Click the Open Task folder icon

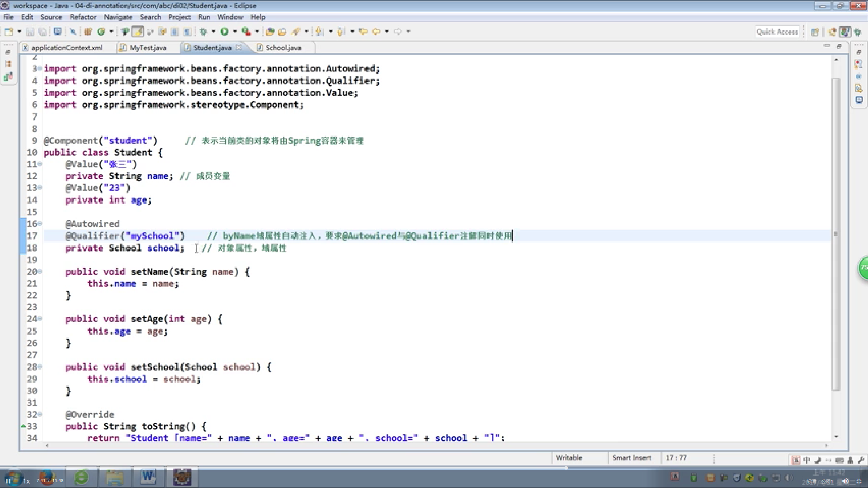tap(283, 32)
